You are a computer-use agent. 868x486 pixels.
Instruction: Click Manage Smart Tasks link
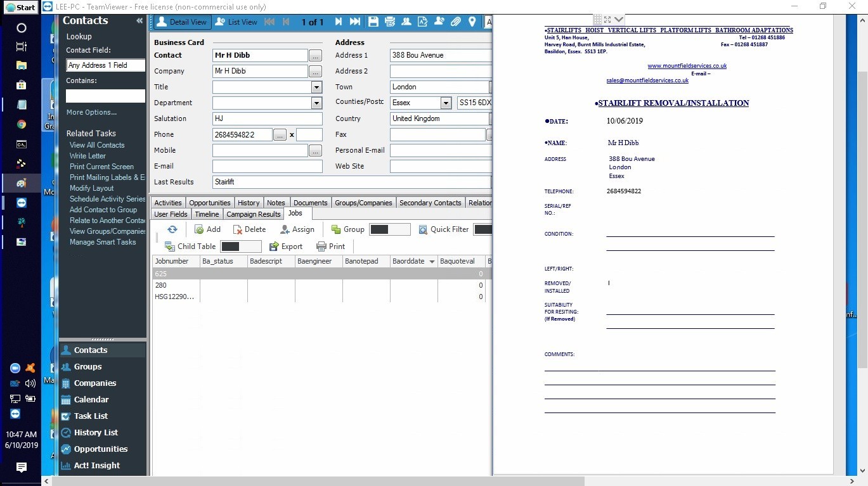pos(103,242)
